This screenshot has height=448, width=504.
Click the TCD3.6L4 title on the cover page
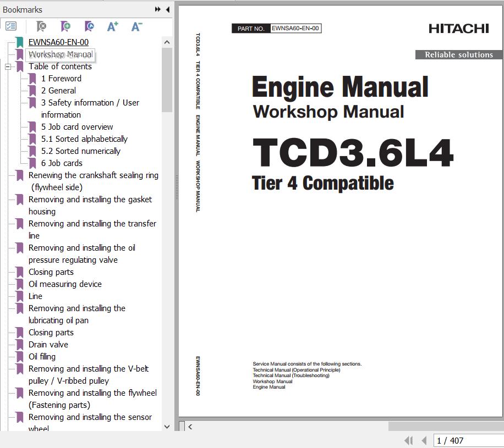(353, 153)
